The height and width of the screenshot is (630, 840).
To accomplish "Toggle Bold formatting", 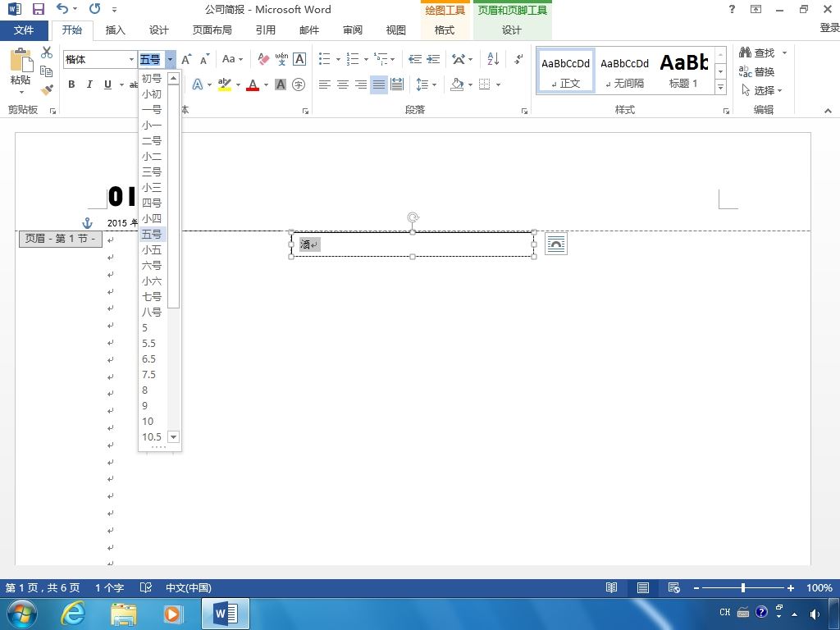I will coord(71,84).
